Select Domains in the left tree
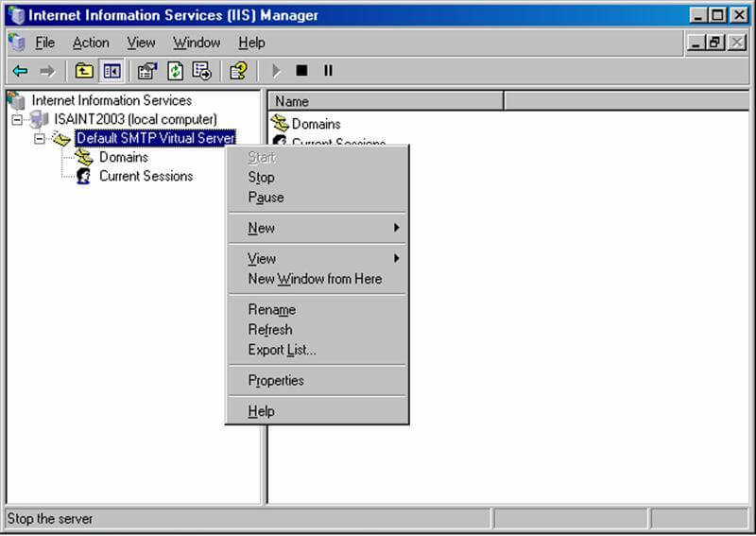The image size is (756, 536). pos(124,157)
